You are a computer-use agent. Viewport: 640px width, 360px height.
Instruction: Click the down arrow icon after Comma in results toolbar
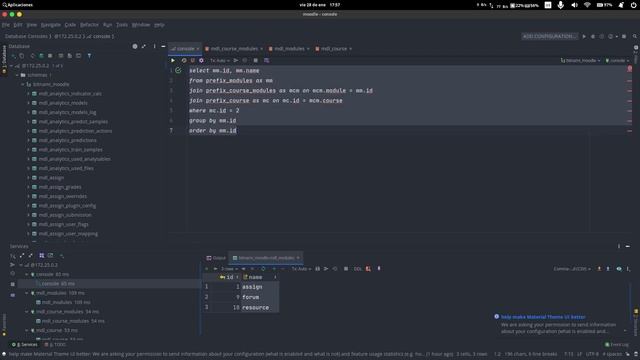tap(599, 269)
